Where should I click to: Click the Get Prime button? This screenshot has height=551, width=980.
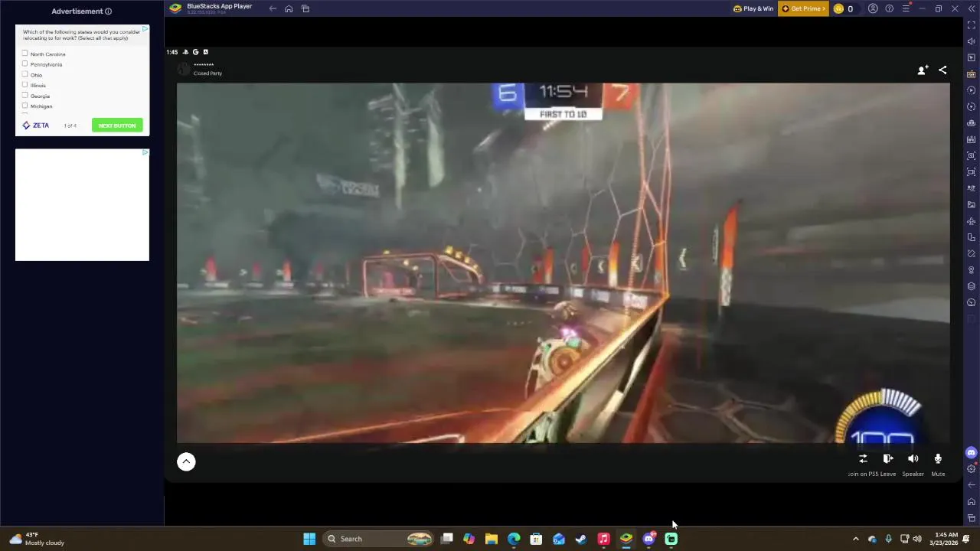803,8
